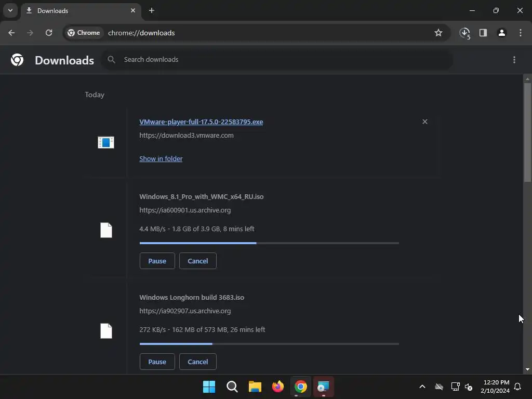Image resolution: width=532 pixels, height=399 pixels.
Task: Click the text Windows Longhorn build 3683.iso
Action: click(192, 298)
